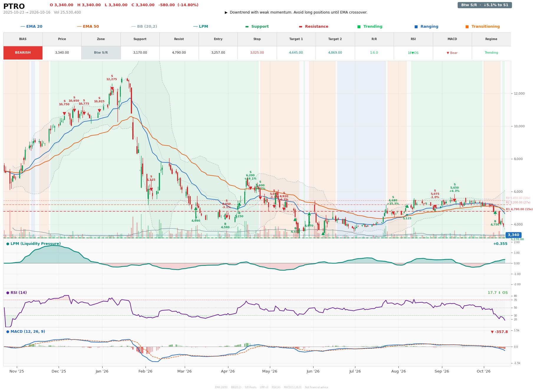Select the B 4,590 buy signal marker
Screen dimensions: 536x392
(x=225, y=215)
